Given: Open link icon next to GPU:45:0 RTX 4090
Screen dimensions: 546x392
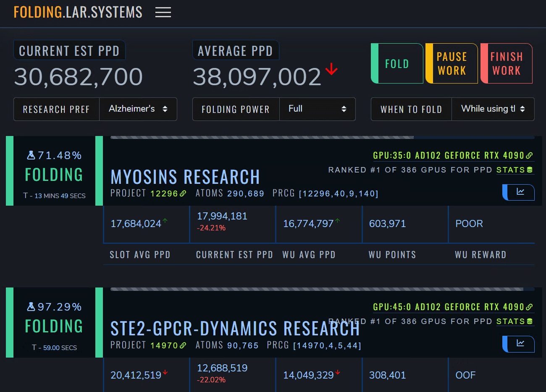Looking at the screenshot, I should click(530, 307).
